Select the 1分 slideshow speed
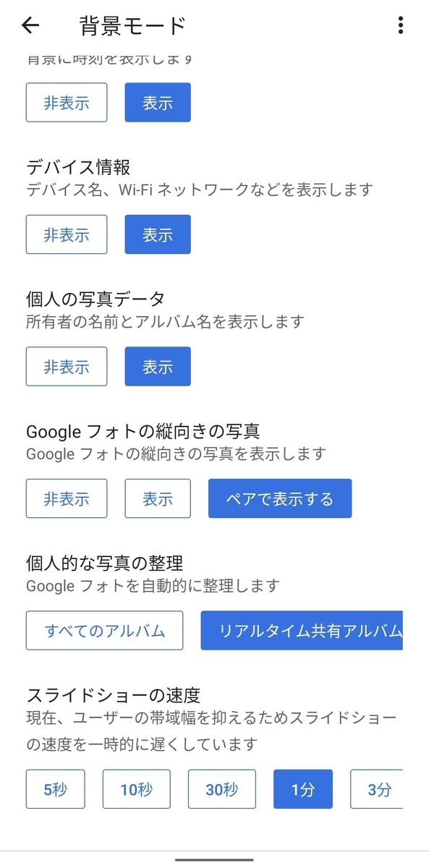This screenshot has width=429, height=868. (302, 789)
